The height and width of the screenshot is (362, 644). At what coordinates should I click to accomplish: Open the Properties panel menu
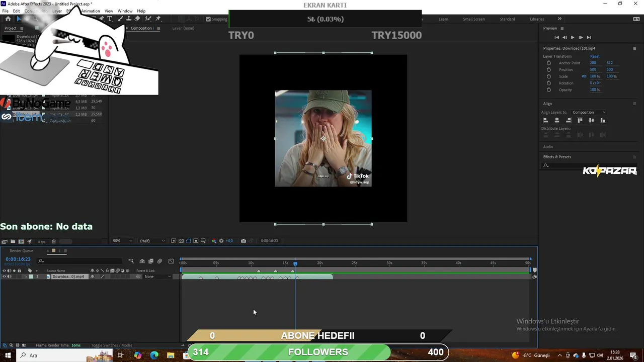[634, 48]
